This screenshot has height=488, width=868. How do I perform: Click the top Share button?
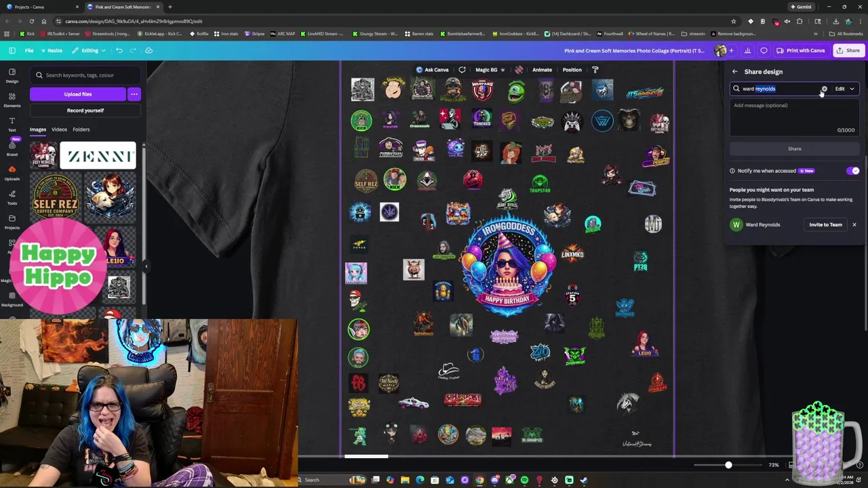pyautogui.click(x=848, y=50)
